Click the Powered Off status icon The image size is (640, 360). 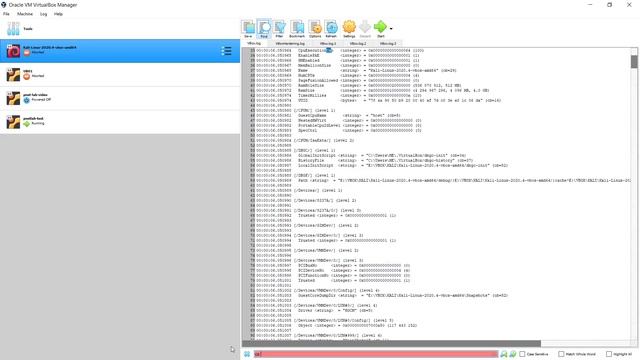27,100
